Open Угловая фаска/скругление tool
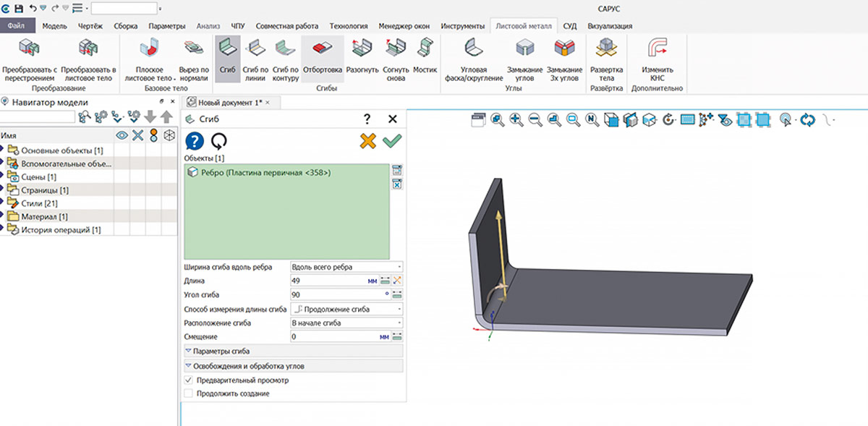This screenshot has width=868, height=426. (x=474, y=59)
